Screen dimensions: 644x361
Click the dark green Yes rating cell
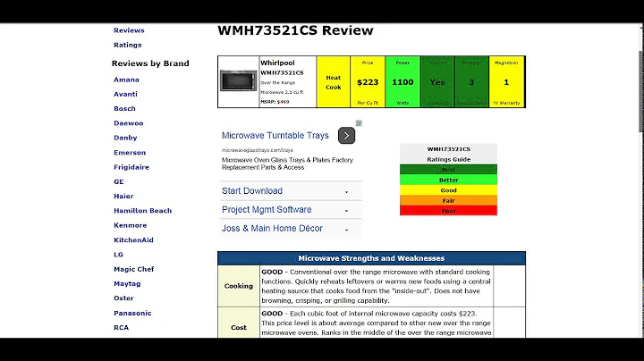(x=437, y=82)
